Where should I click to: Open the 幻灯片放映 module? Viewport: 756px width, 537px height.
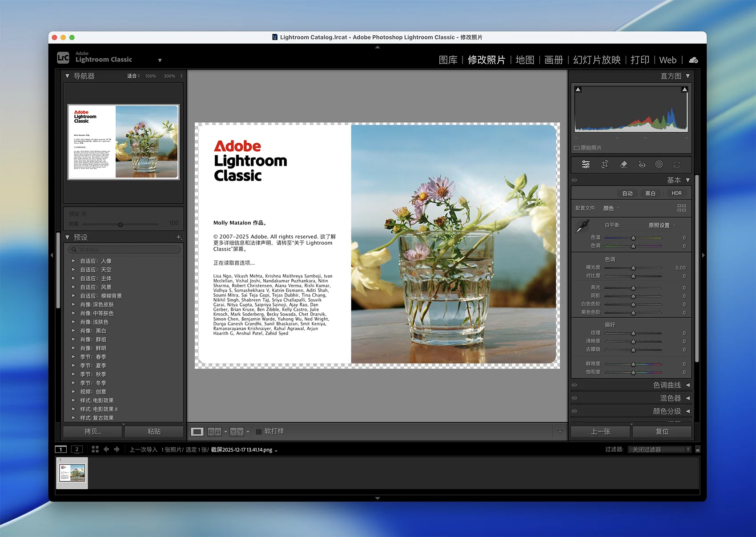tap(596, 60)
